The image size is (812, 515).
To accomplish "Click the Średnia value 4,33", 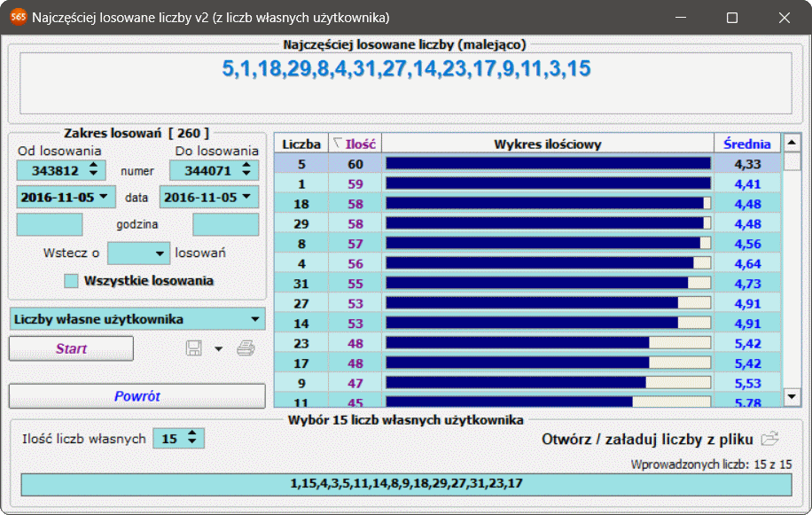I will (x=747, y=164).
